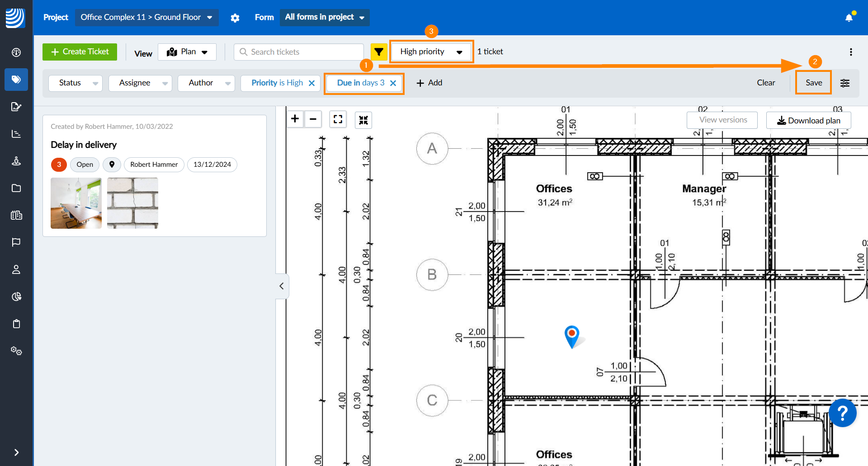Open the filter settings sliders icon
This screenshot has width=868, height=466.
pyautogui.click(x=844, y=83)
